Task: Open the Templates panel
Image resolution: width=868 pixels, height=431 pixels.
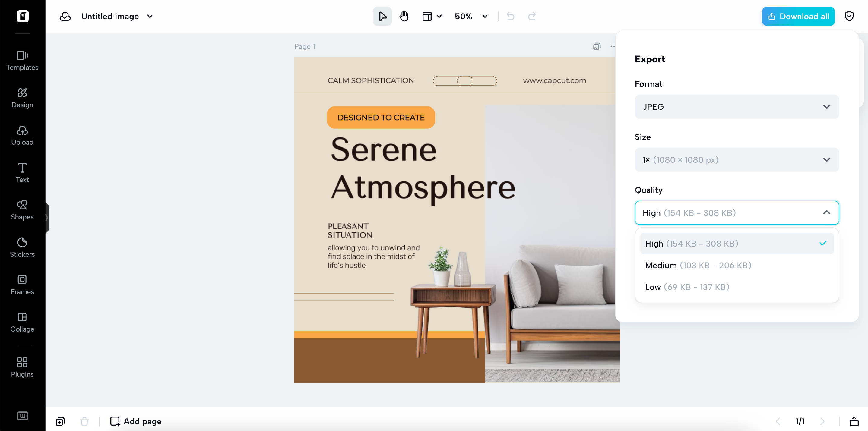Action: [22, 61]
